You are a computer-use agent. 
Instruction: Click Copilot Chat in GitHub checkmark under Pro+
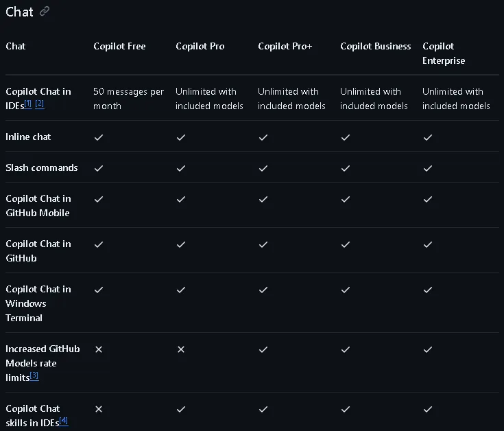(x=263, y=244)
